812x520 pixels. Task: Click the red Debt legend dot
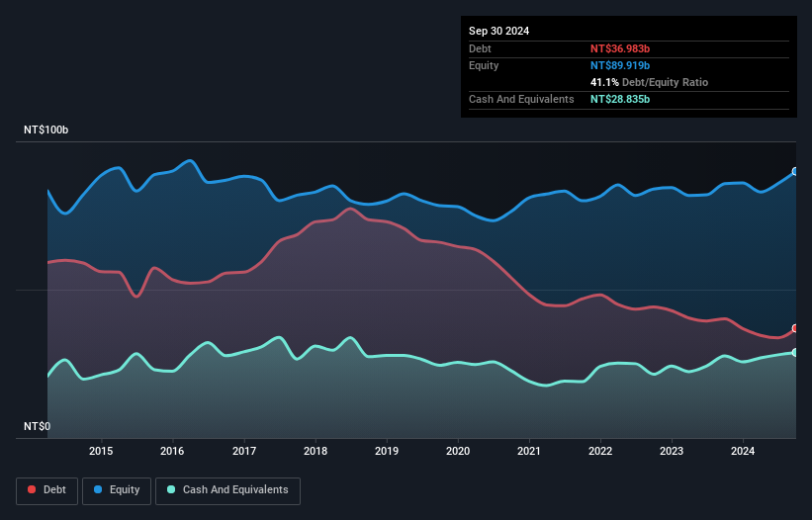(x=32, y=489)
